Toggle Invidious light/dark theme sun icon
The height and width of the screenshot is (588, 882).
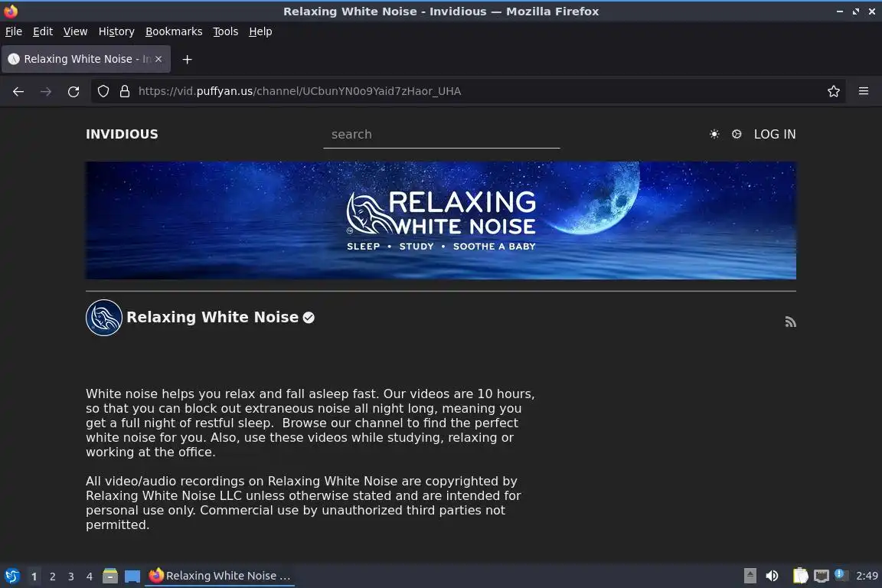click(714, 134)
